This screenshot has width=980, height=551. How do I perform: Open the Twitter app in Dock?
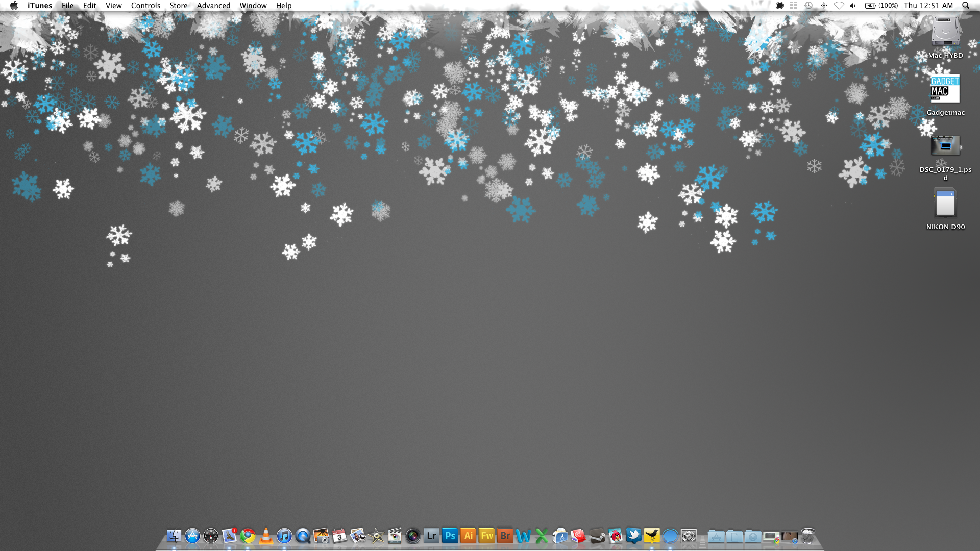(633, 535)
